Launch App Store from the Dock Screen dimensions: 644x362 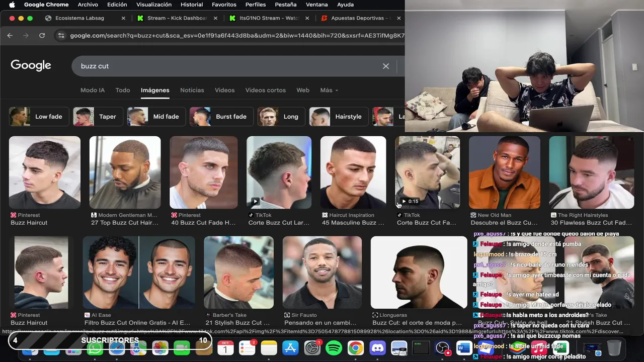pyautogui.click(x=291, y=347)
